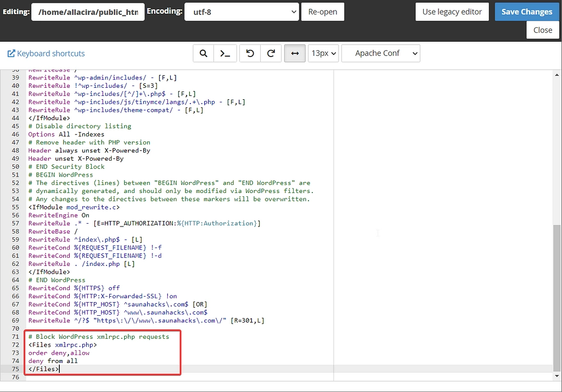Viewport: 562px width, 392px height.
Task: Redo the last edit
Action: coord(271,53)
